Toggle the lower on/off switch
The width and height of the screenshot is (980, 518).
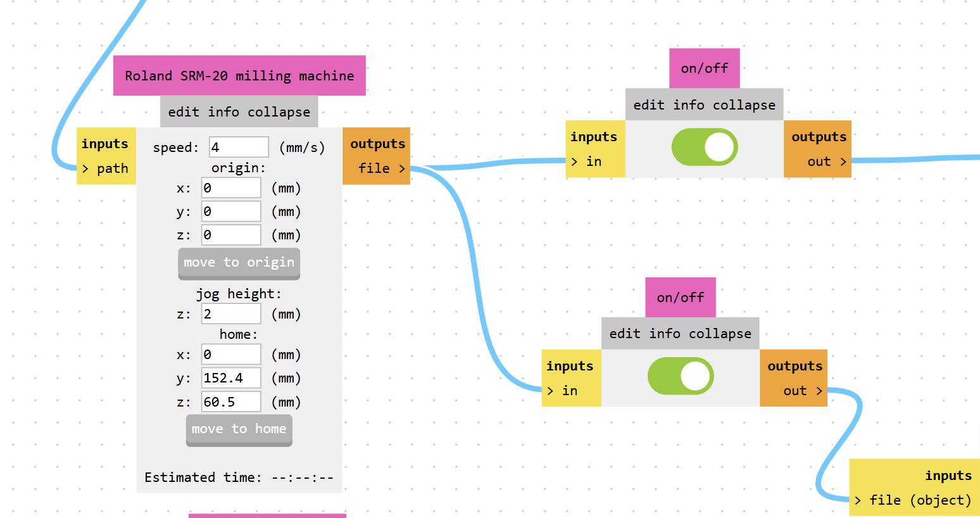pyautogui.click(x=680, y=376)
